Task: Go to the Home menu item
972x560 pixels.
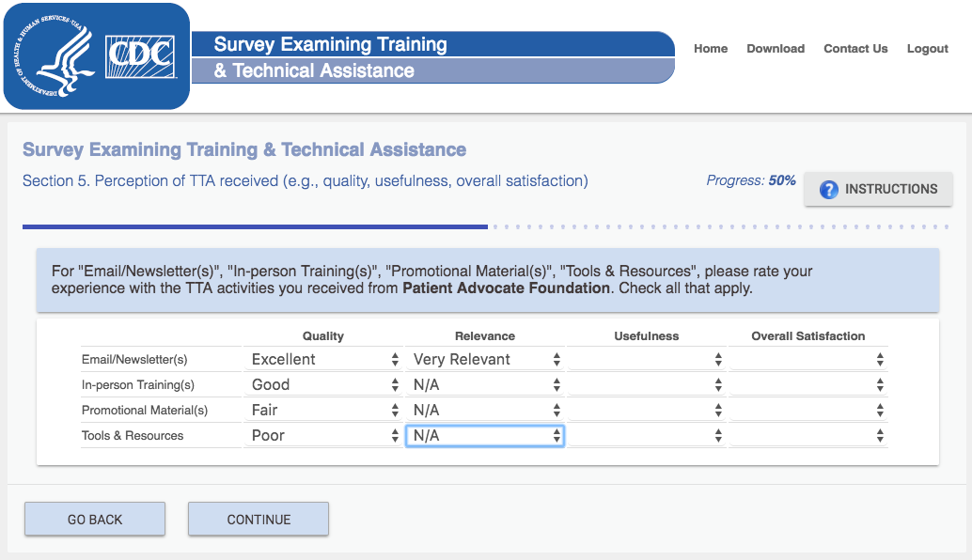Action: [711, 49]
